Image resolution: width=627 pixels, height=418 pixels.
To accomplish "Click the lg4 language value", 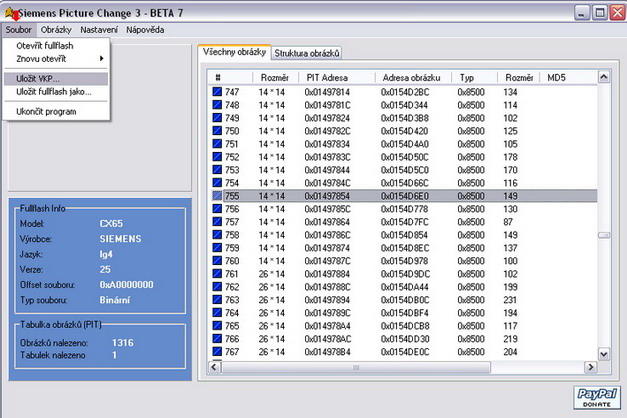I will [106, 254].
